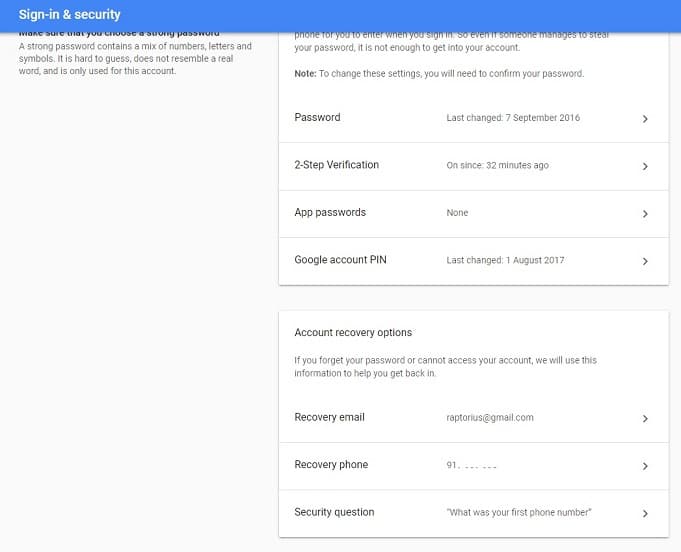Select the Password label
681x552 pixels.
(x=317, y=117)
